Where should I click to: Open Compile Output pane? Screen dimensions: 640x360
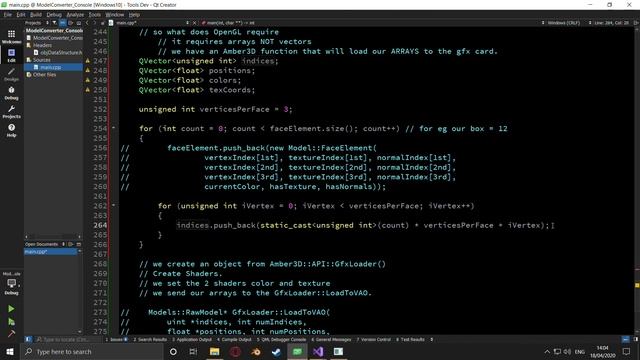[x=234, y=340]
